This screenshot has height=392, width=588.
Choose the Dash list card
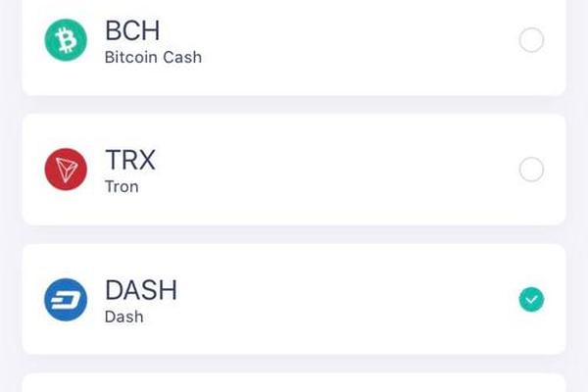[x=294, y=299]
